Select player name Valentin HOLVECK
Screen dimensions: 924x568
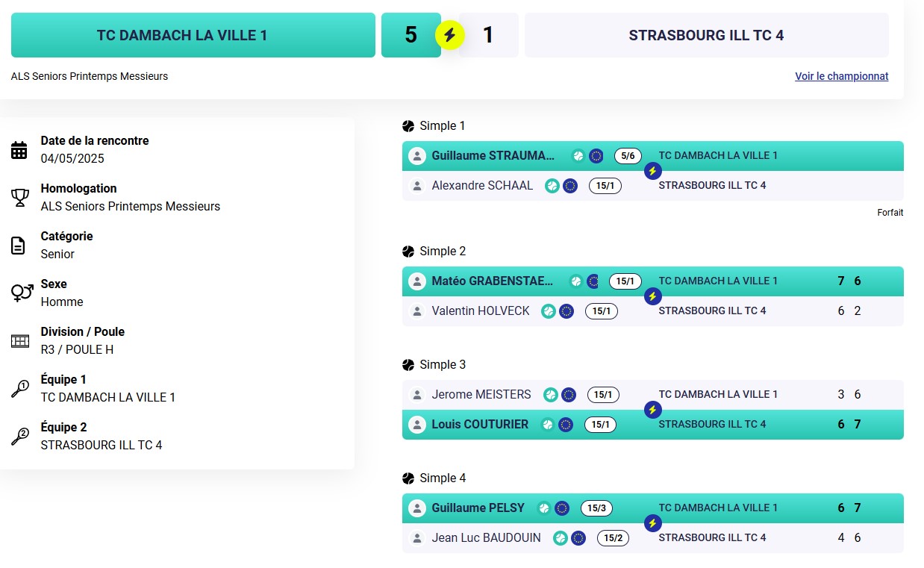(x=481, y=311)
